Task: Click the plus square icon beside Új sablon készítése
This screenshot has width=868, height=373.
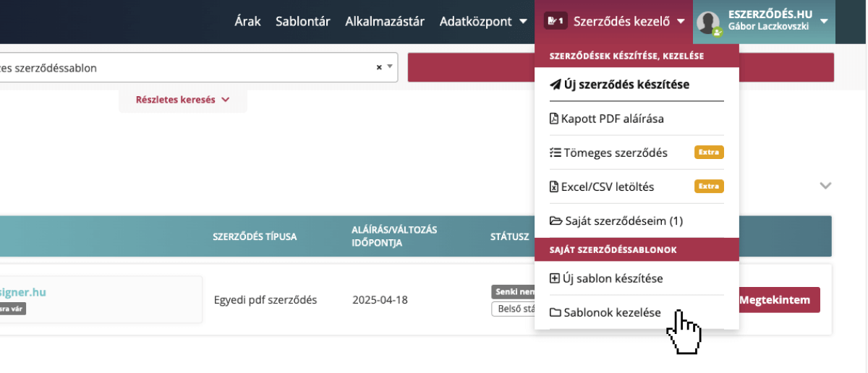Action: (x=555, y=278)
